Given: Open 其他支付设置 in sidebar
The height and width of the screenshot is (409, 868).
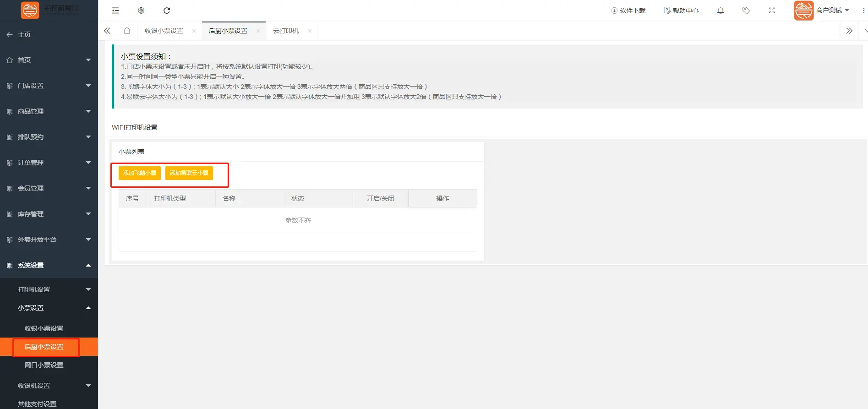Looking at the screenshot, I should [37, 404].
